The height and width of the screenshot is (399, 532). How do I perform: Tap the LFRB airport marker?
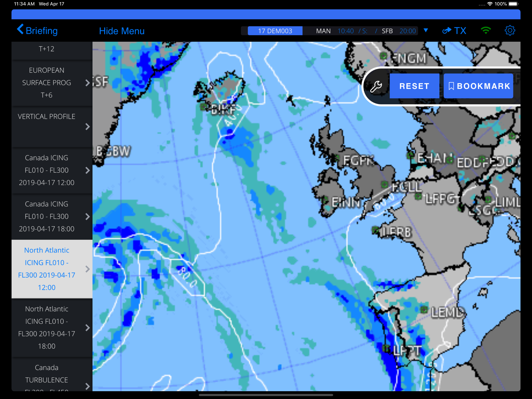pyautogui.click(x=375, y=230)
